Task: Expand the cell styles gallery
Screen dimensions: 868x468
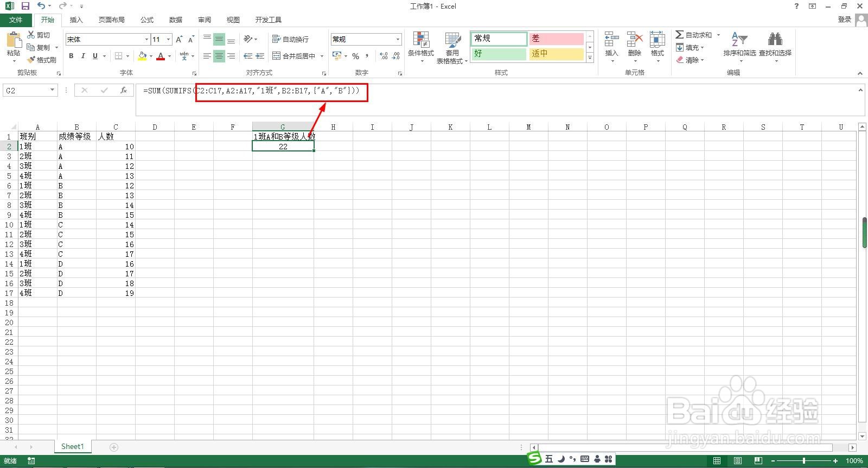Action: 590,58
